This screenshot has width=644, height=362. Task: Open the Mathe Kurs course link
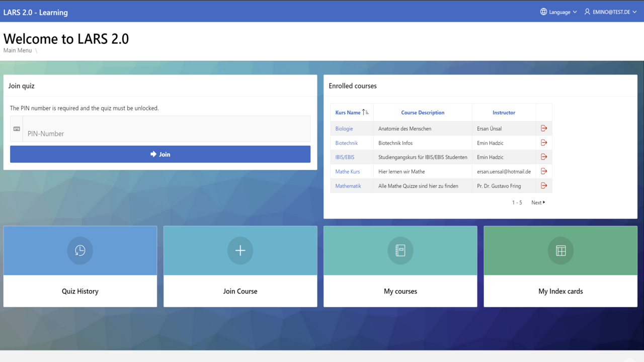[348, 171]
